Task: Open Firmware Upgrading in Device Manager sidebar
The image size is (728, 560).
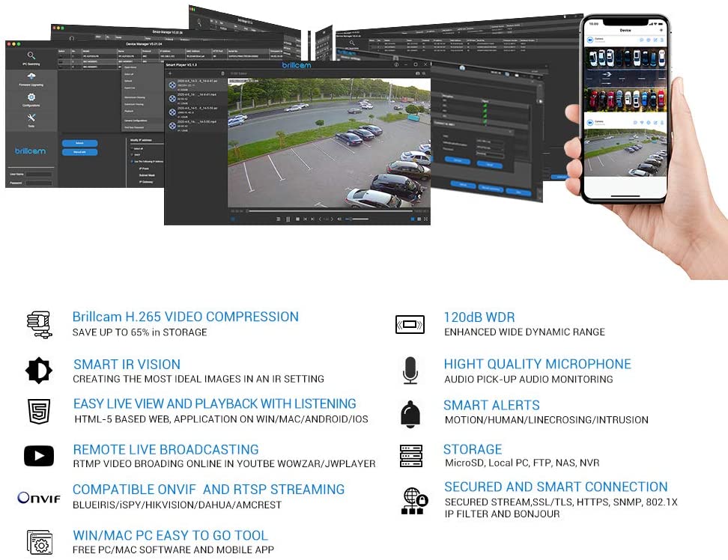Action: click(31, 79)
